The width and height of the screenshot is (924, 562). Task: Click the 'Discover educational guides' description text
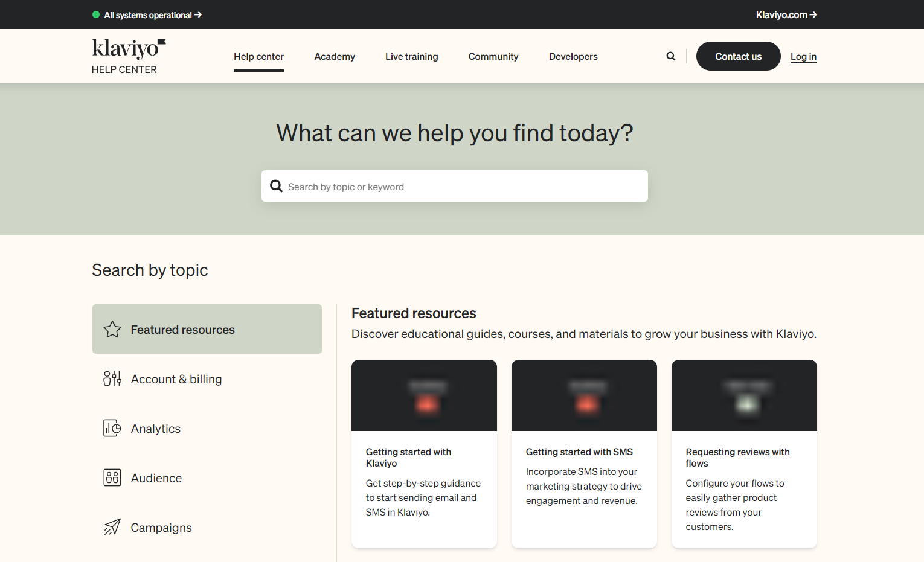(x=584, y=334)
